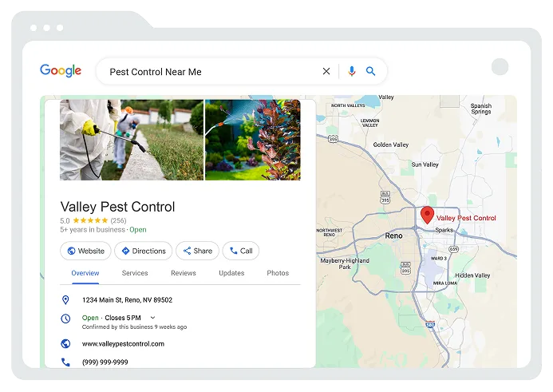This screenshot has width=553, height=392.
Task: Click the magnifying glass search icon
Action: pyautogui.click(x=370, y=71)
